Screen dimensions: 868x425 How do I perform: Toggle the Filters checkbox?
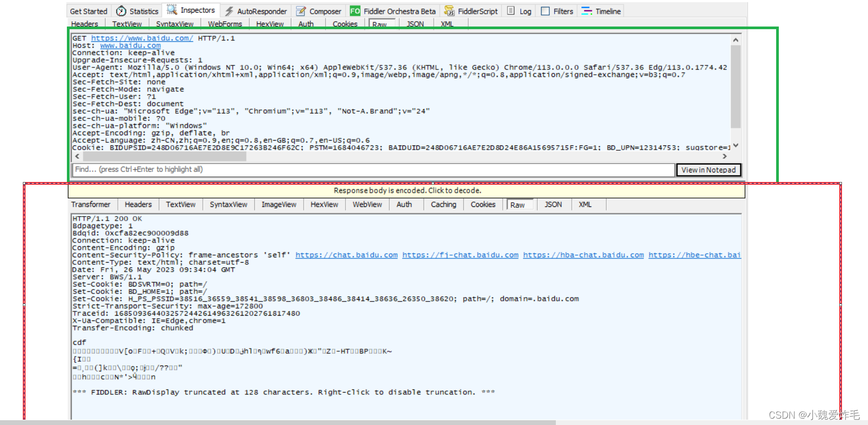(x=545, y=11)
